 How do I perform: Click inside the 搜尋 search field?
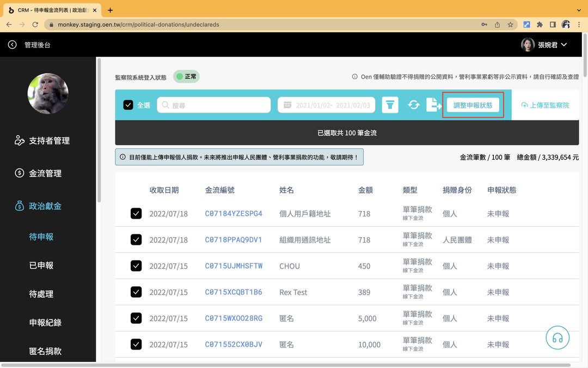coord(214,104)
